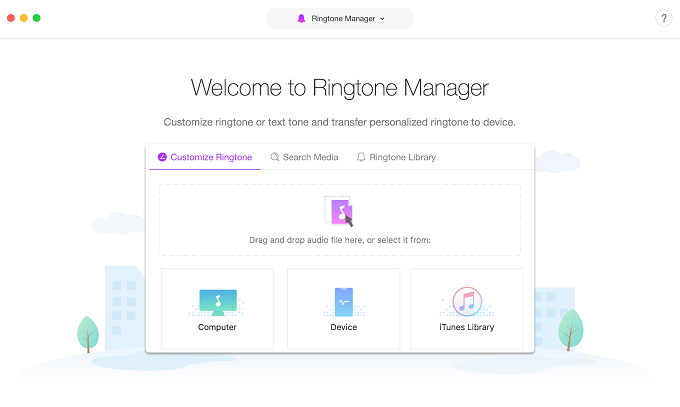
Task: Switch to the Search Media tab
Action: 310,157
